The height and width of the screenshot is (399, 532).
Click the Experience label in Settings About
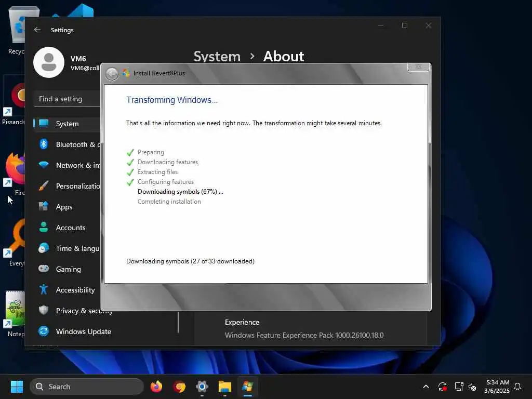pyautogui.click(x=242, y=322)
